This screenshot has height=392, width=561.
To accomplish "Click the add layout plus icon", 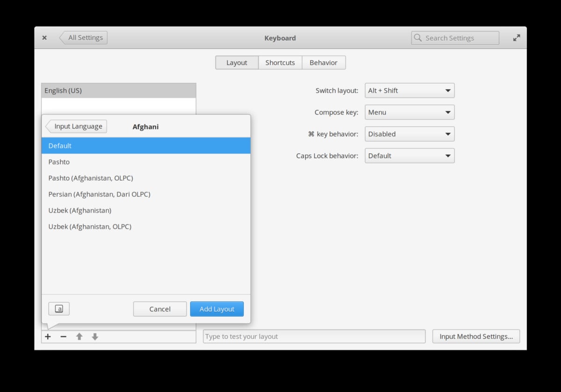I will pyautogui.click(x=48, y=336).
